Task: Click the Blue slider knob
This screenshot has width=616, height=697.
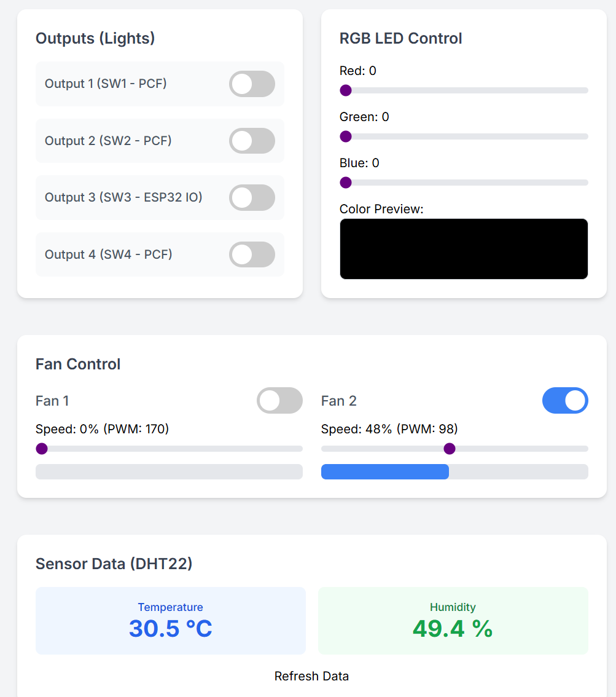Action: 346,183
